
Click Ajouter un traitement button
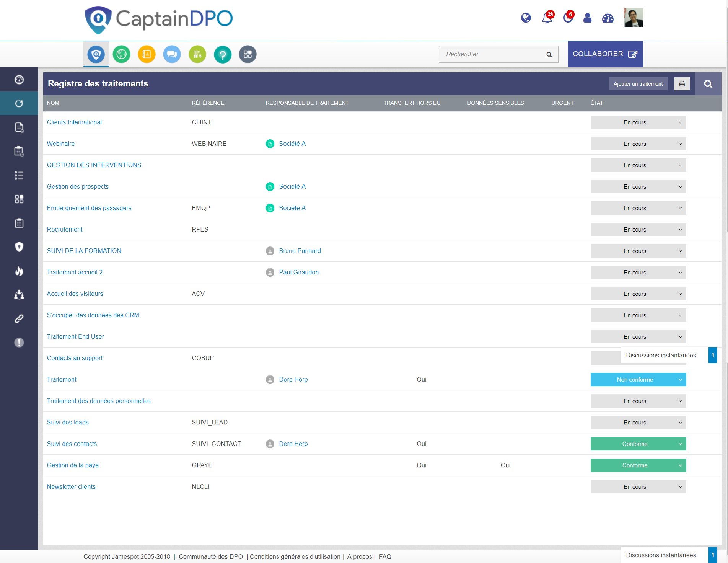pyautogui.click(x=638, y=84)
